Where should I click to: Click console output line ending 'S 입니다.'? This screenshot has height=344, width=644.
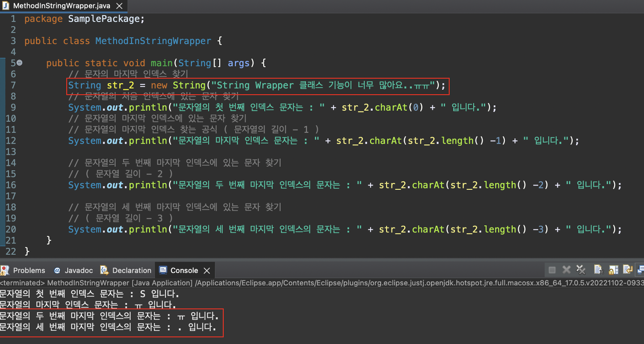pyautogui.click(x=89, y=294)
